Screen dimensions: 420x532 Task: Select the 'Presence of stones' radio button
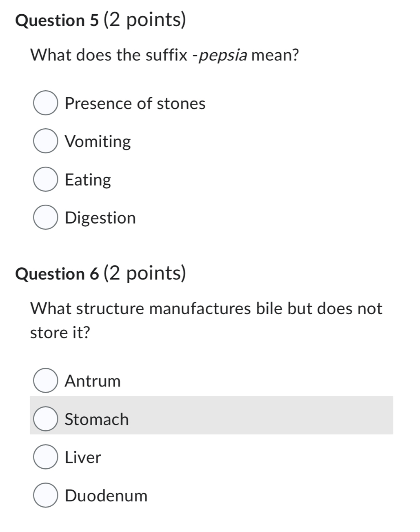click(45, 103)
